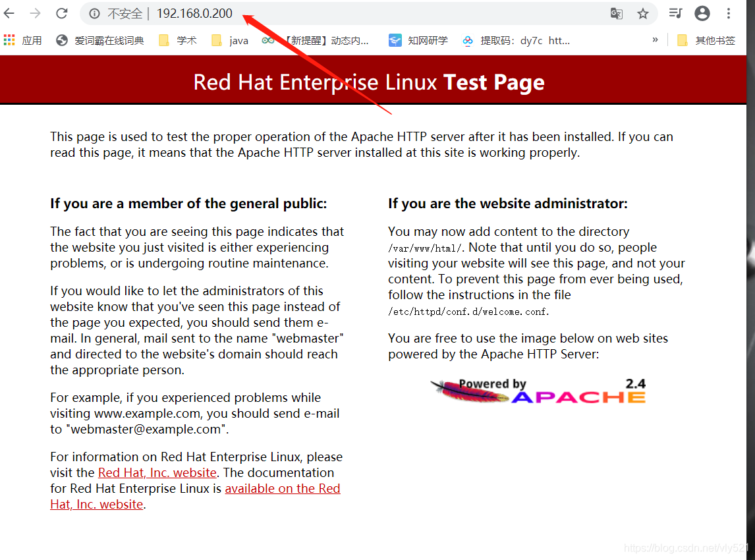Click the address bar showing 192.168.0.200
The width and height of the screenshot is (755, 560).
(x=368, y=13)
